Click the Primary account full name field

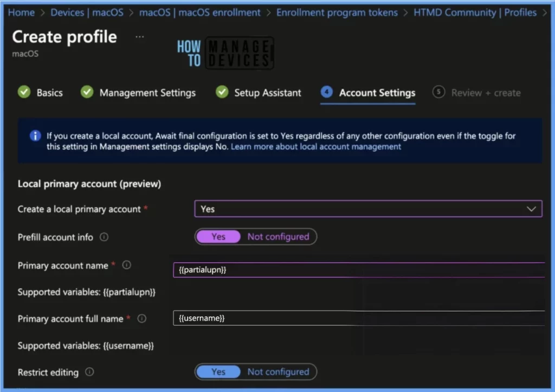[x=358, y=318]
